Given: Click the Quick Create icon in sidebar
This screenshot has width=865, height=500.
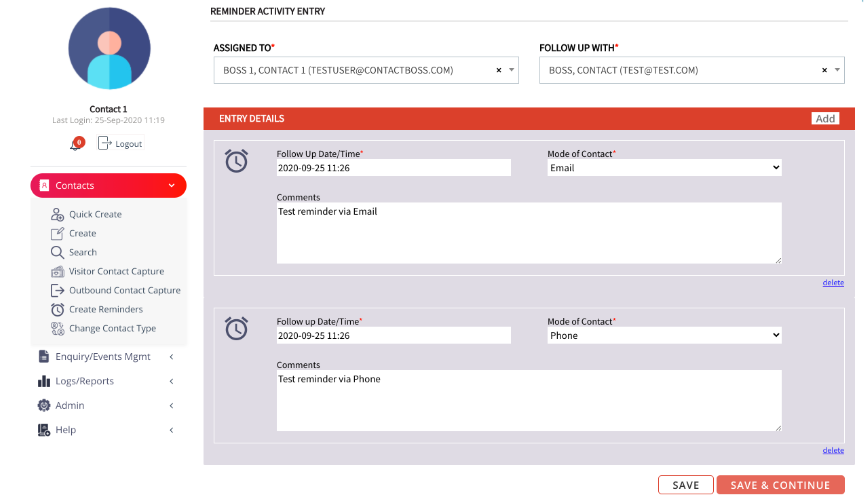Looking at the screenshot, I should (x=58, y=214).
